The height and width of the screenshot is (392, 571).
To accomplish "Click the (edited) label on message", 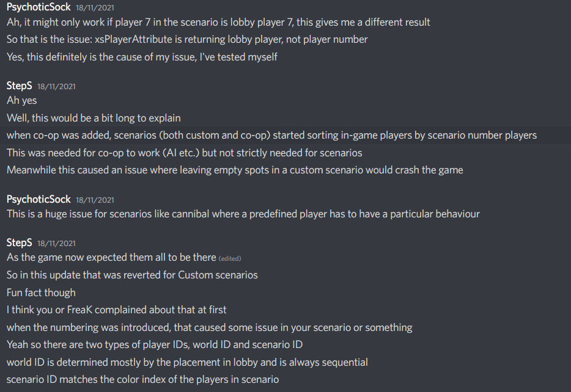I will pos(230,258).
